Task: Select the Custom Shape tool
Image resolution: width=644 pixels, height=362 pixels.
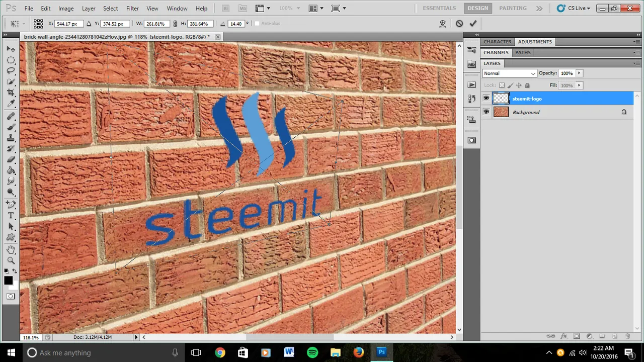Action: pos(11,237)
